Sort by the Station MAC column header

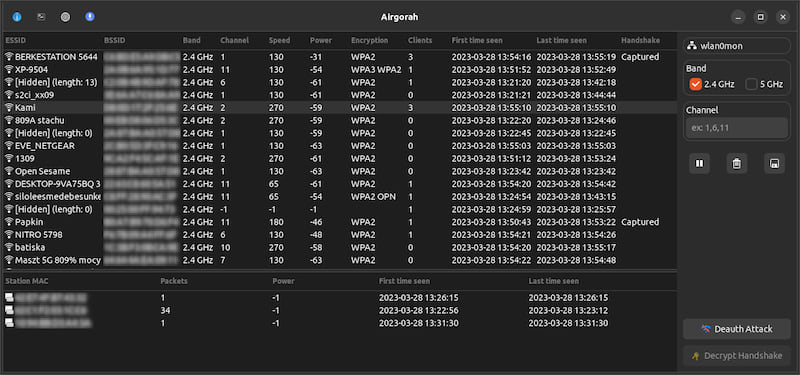coord(27,281)
